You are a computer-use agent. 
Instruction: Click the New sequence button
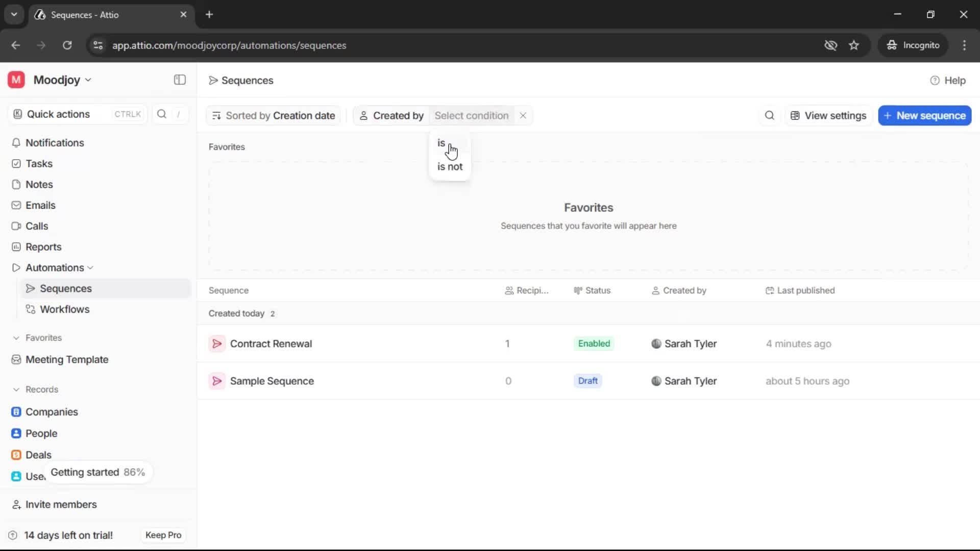[x=924, y=115]
